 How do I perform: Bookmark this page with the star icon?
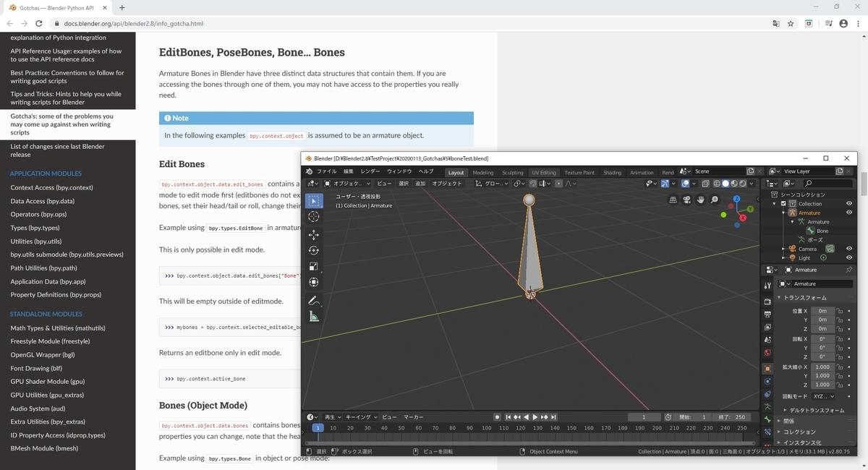coord(791,23)
